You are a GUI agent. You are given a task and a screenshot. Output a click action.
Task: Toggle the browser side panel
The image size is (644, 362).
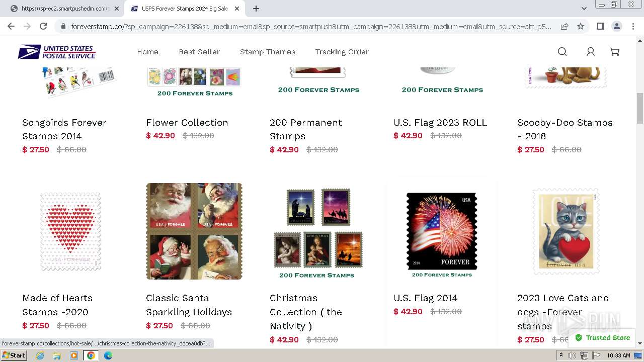pyautogui.click(x=600, y=26)
